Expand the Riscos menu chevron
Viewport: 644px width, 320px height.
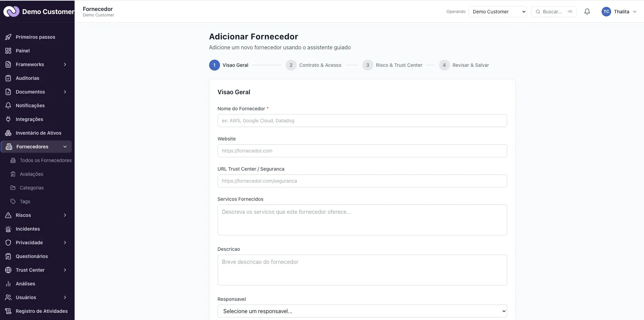click(x=65, y=215)
